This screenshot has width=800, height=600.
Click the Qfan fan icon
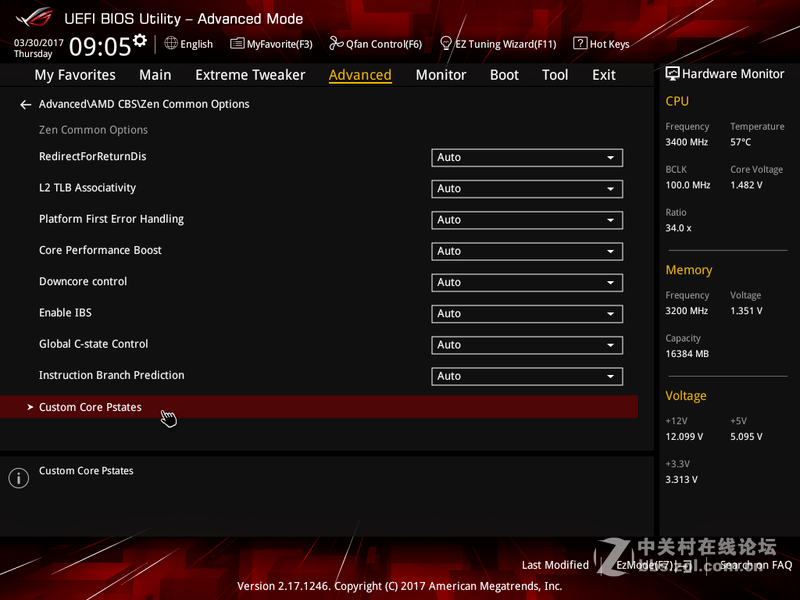click(x=336, y=43)
